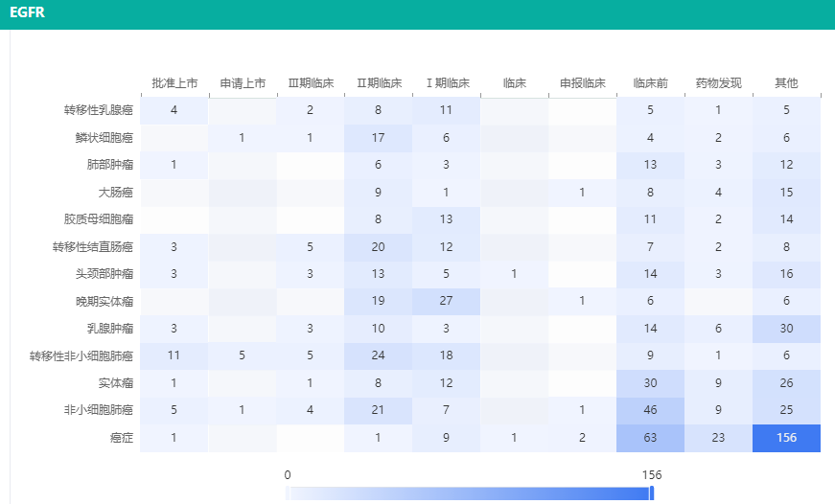The width and height of the screenshot is (835, 504).
Task: Click the 申请上市 column header
Action: point(243,83)
